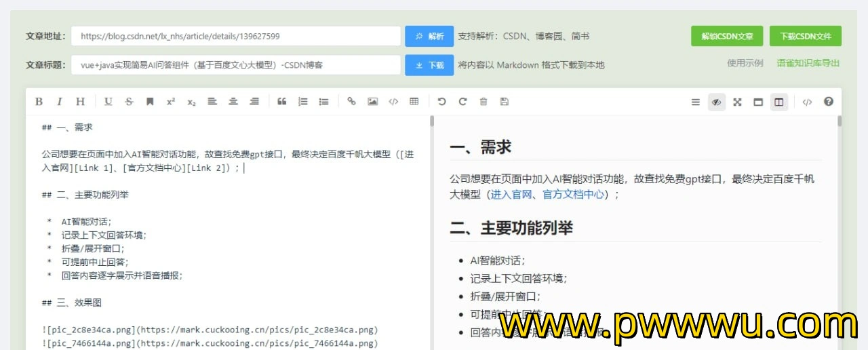The image size is (868, 350).
Task: Toggle preview visibility eye icon
Action: click(716, 102)
